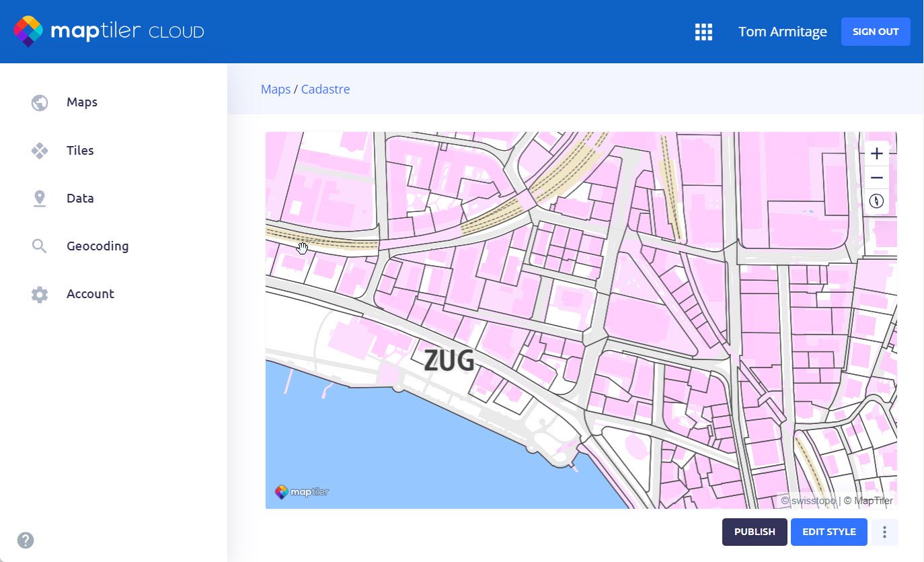Open Account settings via the gear icon

(40, 294)
